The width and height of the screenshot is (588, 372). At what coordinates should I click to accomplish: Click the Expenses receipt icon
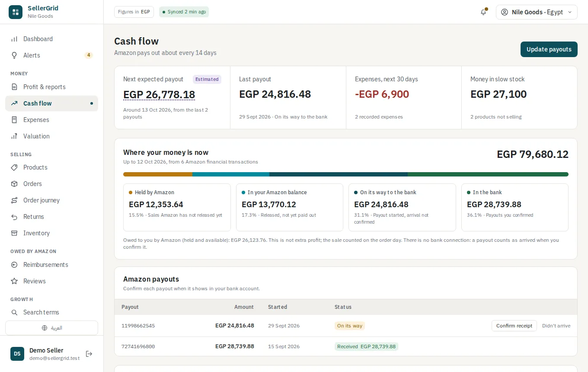[14, 120]
